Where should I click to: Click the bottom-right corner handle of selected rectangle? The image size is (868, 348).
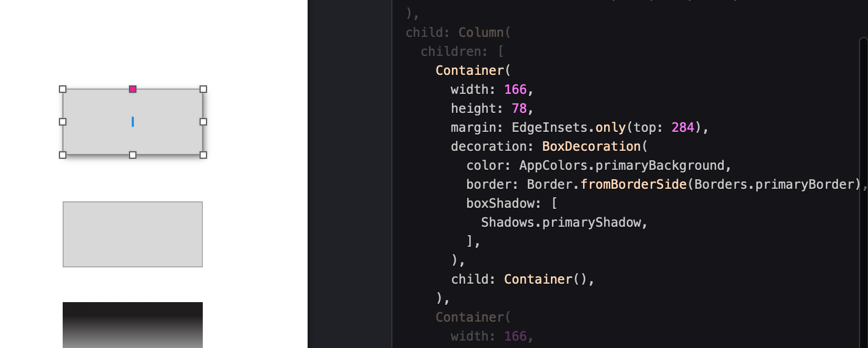203,155
